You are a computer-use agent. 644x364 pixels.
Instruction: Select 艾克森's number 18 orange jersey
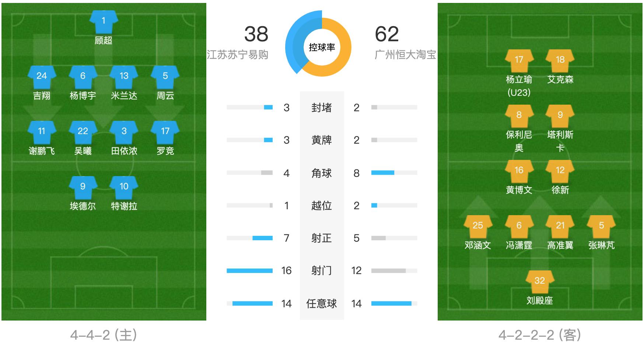point(560,60)
